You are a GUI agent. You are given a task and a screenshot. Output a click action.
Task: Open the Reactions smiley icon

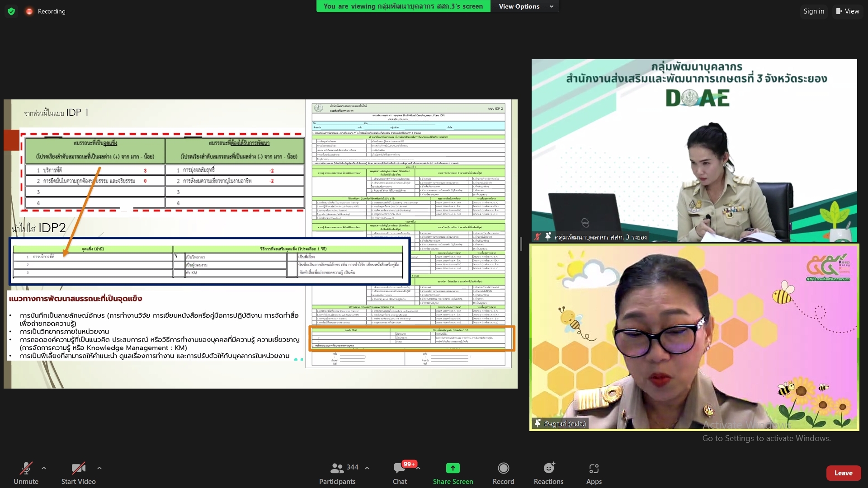pyautogui.click(x=548, y=468)
